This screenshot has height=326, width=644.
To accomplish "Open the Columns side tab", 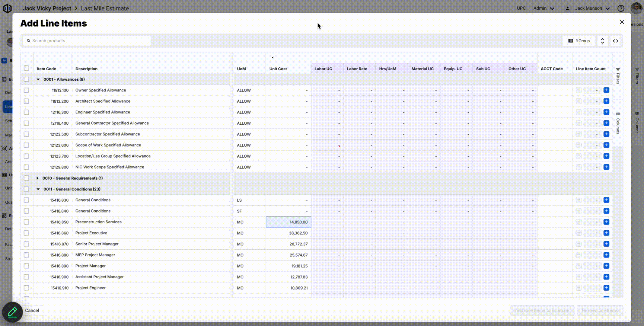I will click(x=618, y=123).
